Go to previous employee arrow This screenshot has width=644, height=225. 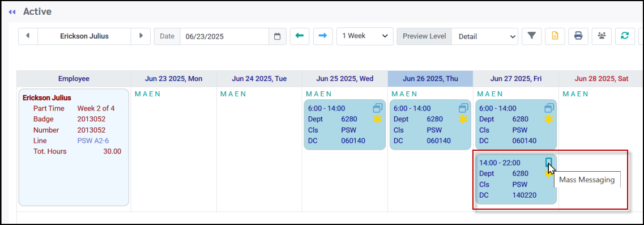pos(28,36)
